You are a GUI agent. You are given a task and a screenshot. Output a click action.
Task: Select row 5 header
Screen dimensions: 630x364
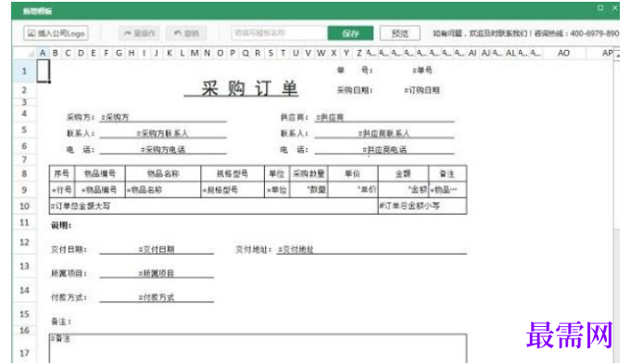pyautogui.click(x=24, y=130)
